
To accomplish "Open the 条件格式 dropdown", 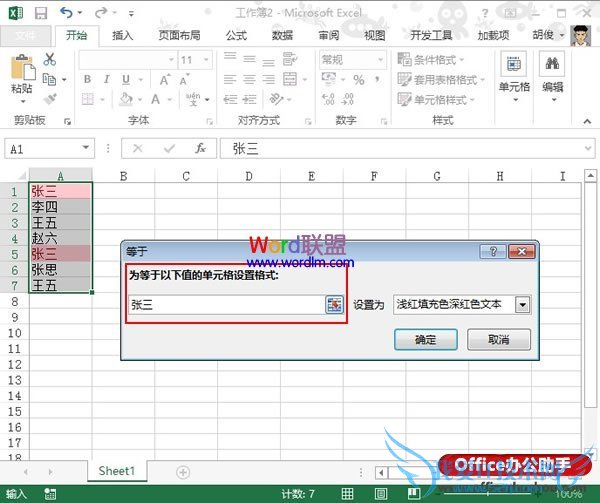I will 430,60.
